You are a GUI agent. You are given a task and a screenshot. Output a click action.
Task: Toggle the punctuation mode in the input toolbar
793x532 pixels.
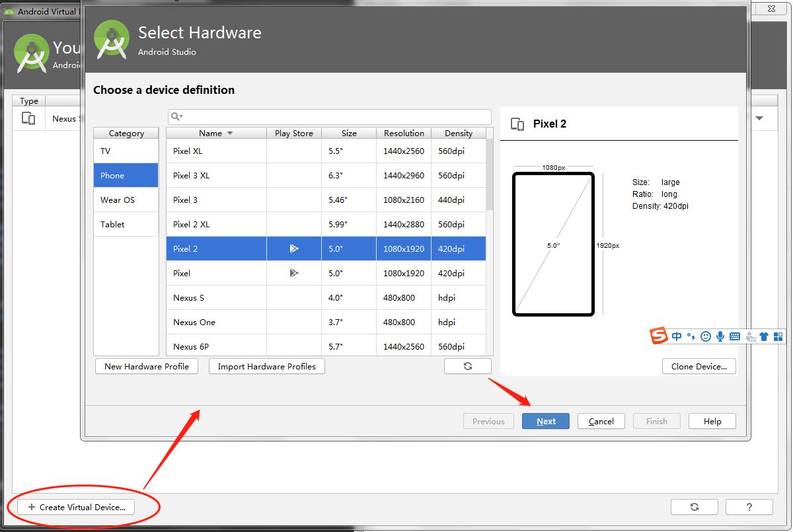(691, 336)
